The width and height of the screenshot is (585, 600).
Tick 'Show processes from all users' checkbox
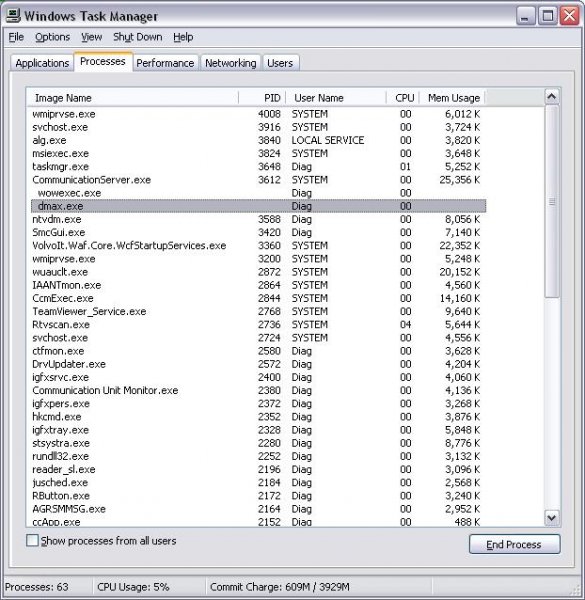click(x=33, y=540)
